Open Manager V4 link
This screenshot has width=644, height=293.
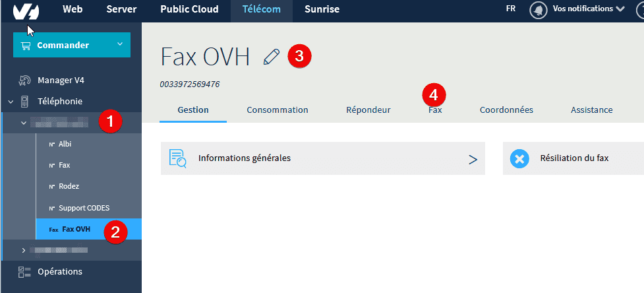pyautogui.click(x=61, y=80)
